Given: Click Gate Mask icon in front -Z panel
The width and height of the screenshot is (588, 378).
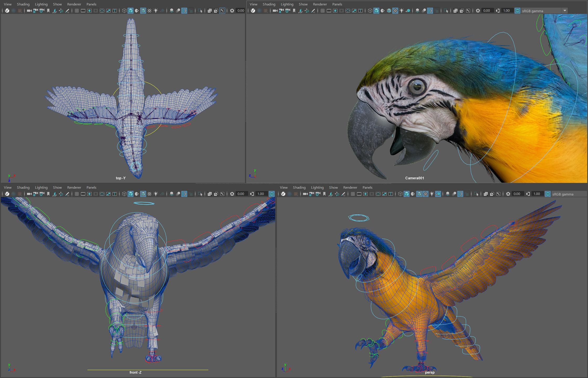Looking at the screenshot, I should coord(96,194).
